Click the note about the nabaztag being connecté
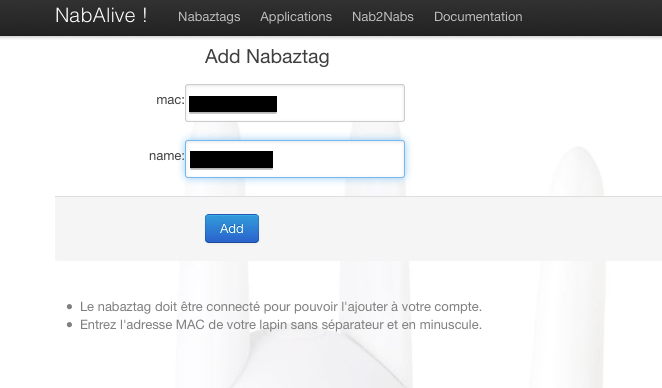The width and height of the screenshot is (662, 388). 281,307
